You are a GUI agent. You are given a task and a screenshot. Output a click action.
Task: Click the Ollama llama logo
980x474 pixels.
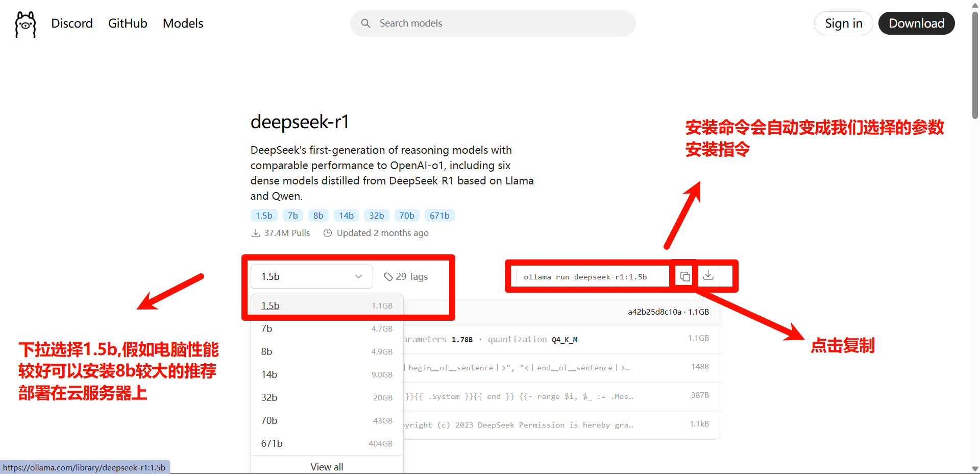[26, 24]
